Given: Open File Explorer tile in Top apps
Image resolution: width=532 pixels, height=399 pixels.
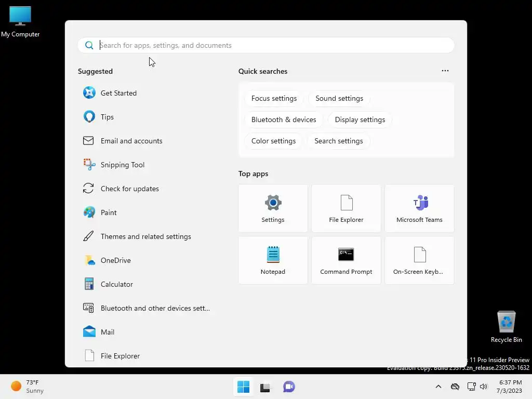Looking at the screenshot, I should coord(346,208).
